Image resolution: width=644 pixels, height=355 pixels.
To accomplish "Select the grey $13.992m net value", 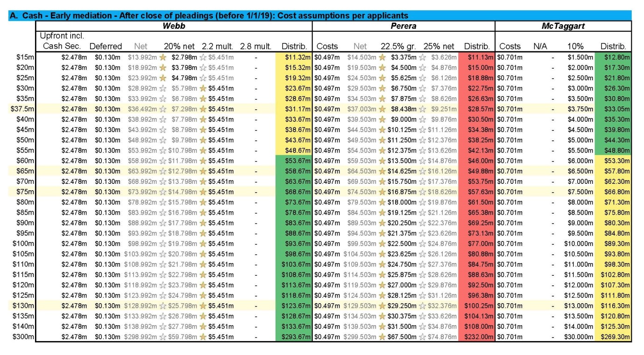I will pyautogui.click(x=142, y=57).
